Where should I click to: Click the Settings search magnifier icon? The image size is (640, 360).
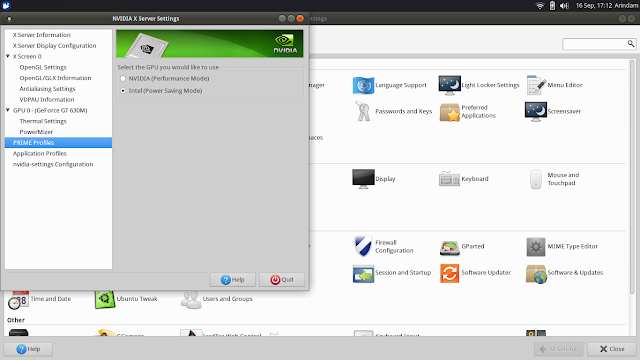pyautogui.click(x=631, y=43)
